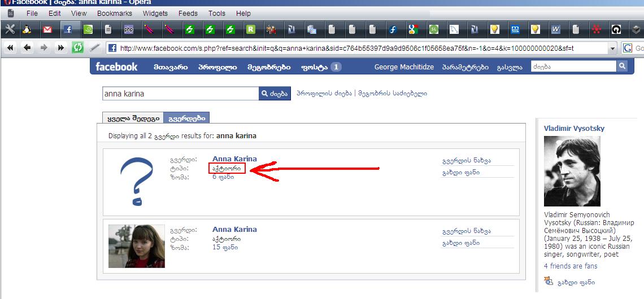Viewport: 644px width, 299px height.
Task: Open პარამეტრები settings link
Action: (x=465, y=67)
